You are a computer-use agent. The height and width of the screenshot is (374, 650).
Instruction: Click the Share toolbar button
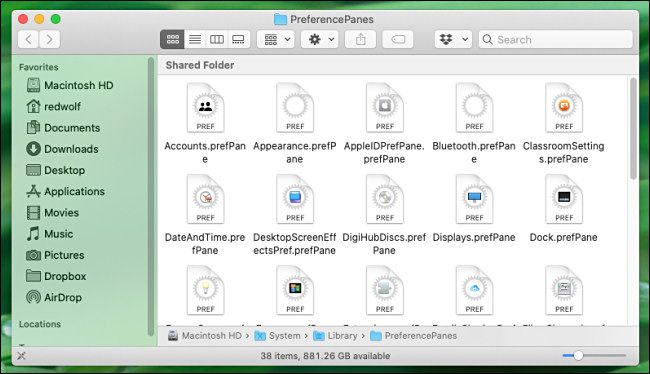pos(361,39)
